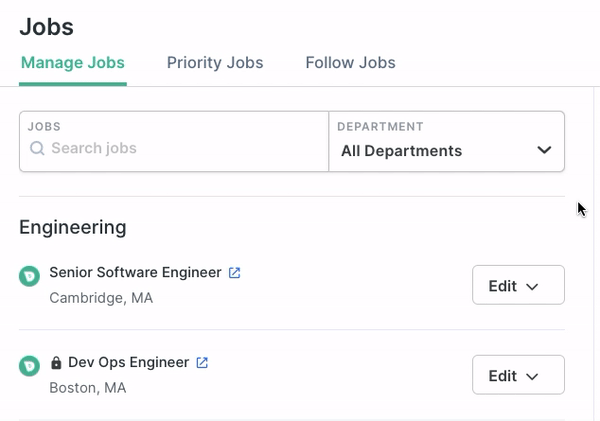Image resolution: width=600 pixels, height=421 pixels.
Task: Open Senior Software Engineer external link icon
Action: (234, 273)
